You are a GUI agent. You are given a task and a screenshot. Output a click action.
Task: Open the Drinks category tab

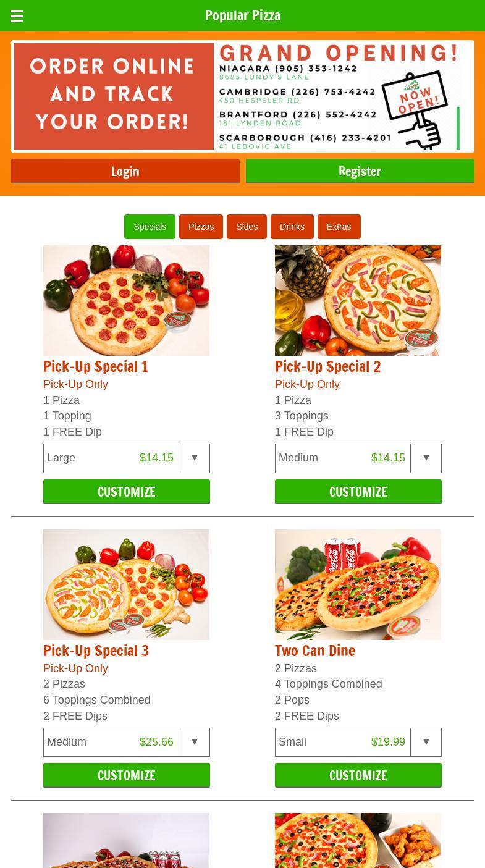click(292, 227)
